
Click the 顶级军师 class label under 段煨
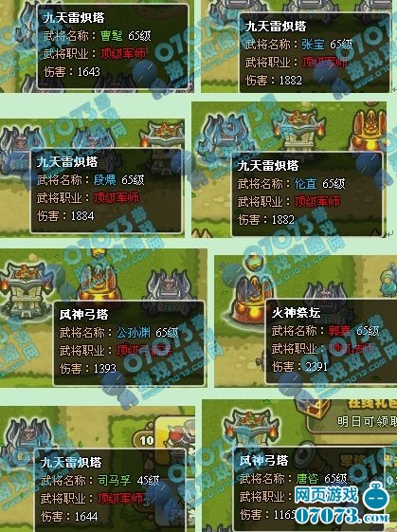tap(117, 197)
